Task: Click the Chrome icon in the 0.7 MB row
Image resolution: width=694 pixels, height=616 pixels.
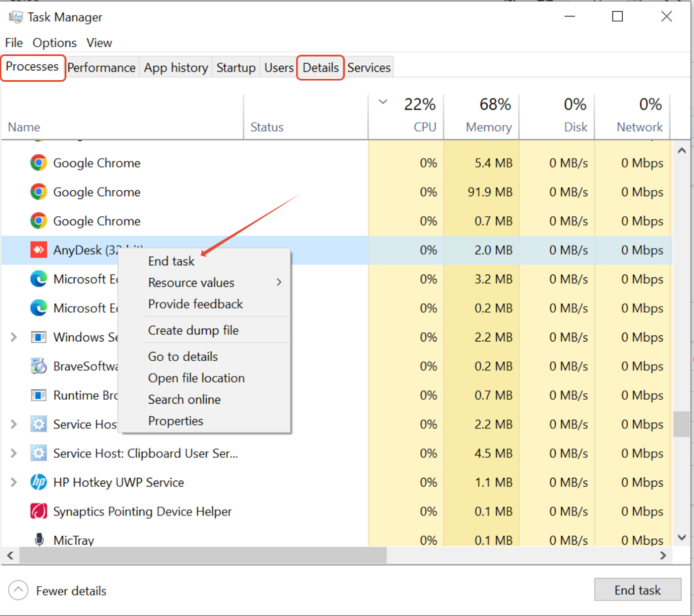Action: pos(39,221)
